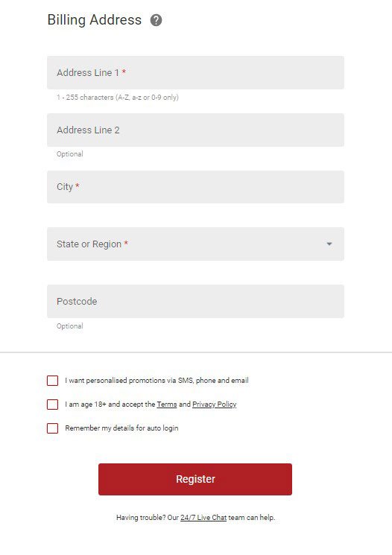Viewport: 392px width, 555px height.
Task: Click the Remember my details label text
Action: pos(121,428)
